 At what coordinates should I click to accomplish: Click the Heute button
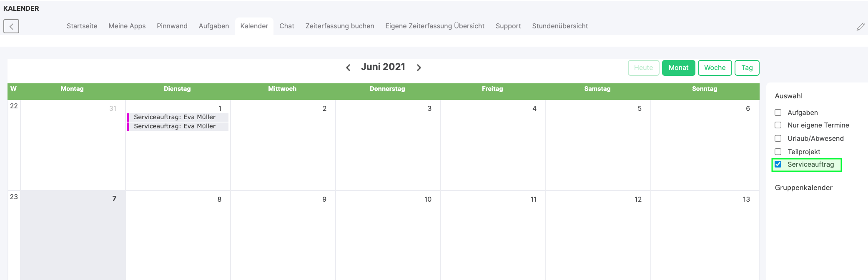643,67
